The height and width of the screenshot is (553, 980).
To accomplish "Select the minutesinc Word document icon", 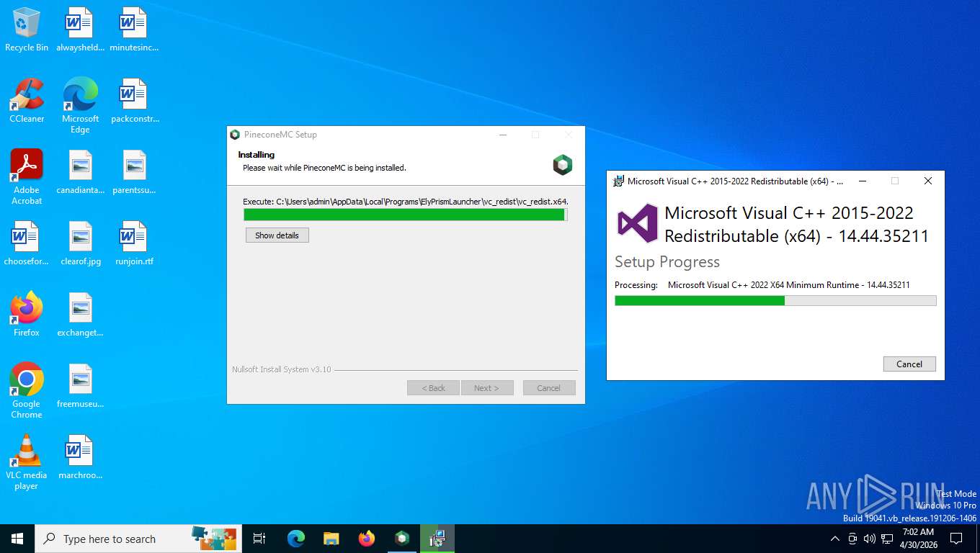I will point(134,30).
